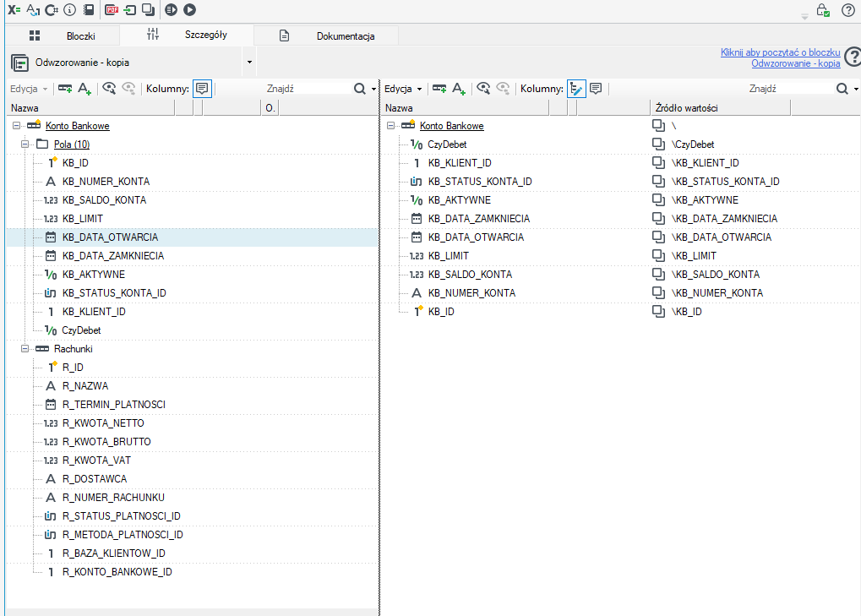Open search options arrow in right panel
861x616 pixels.
click(856, 89)
